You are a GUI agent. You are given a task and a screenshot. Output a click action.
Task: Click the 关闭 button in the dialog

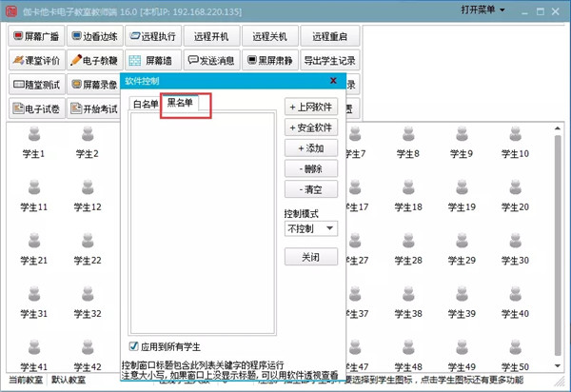coord(310,257)
